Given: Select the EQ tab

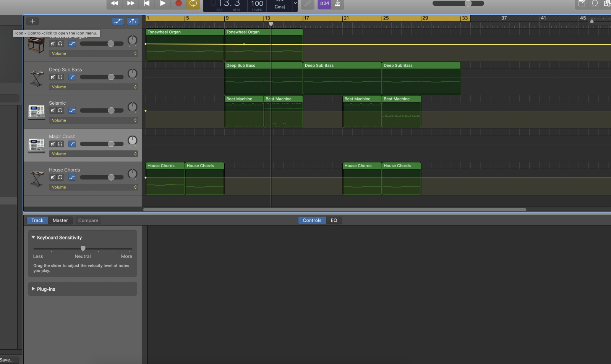Looking at the screenshot, I should coord(334,220).
